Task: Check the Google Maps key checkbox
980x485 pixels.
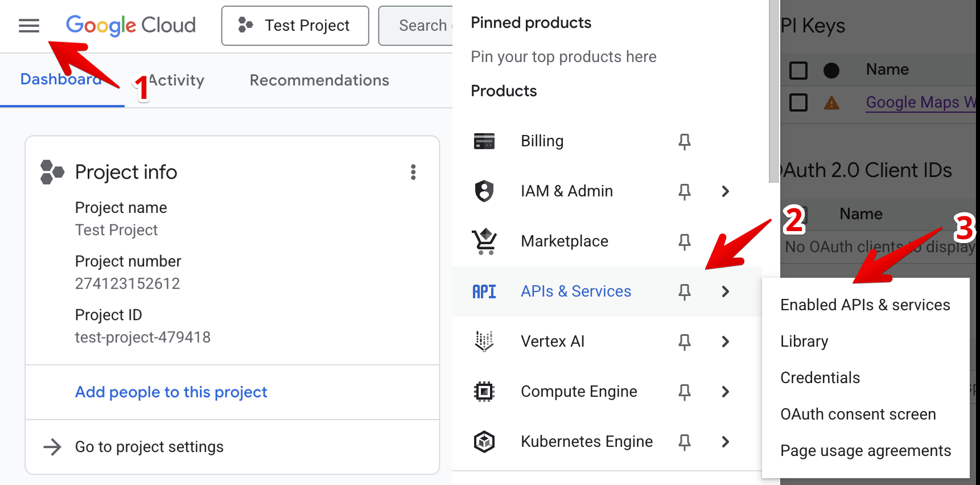Action: click(798, 103)
